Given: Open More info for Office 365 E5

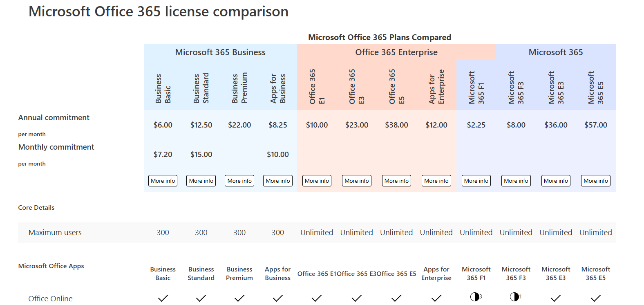Looking at the screenshot, I should coord(396,181).
